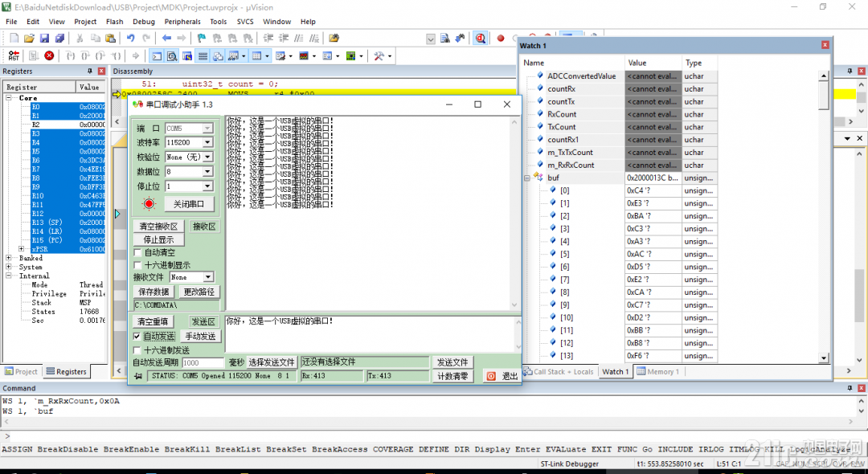
Task: Switch to the Project tab
Action: [21, 372]
